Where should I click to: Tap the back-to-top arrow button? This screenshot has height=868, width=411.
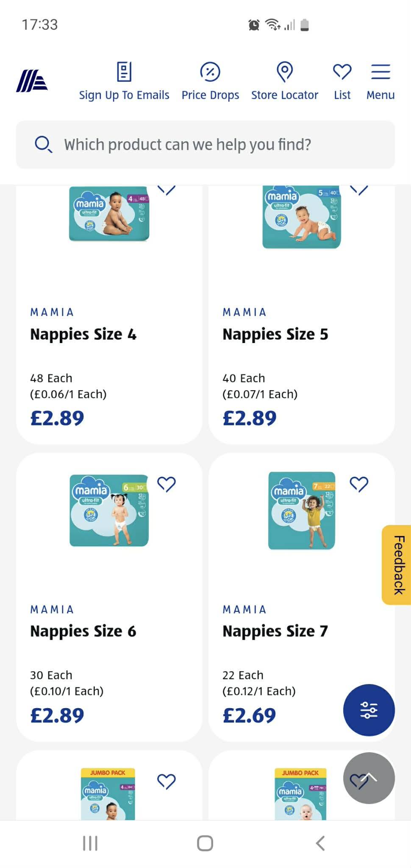(369, 778)
